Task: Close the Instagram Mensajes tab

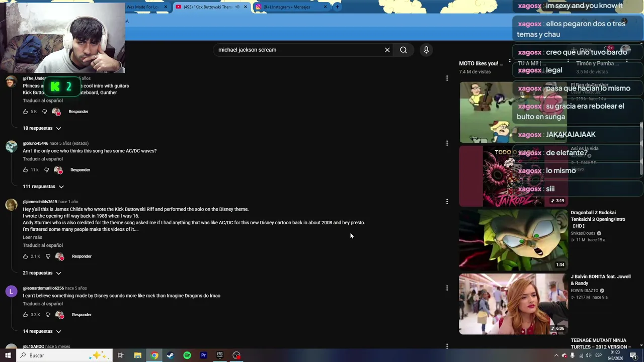Action: tap(325, 7)
